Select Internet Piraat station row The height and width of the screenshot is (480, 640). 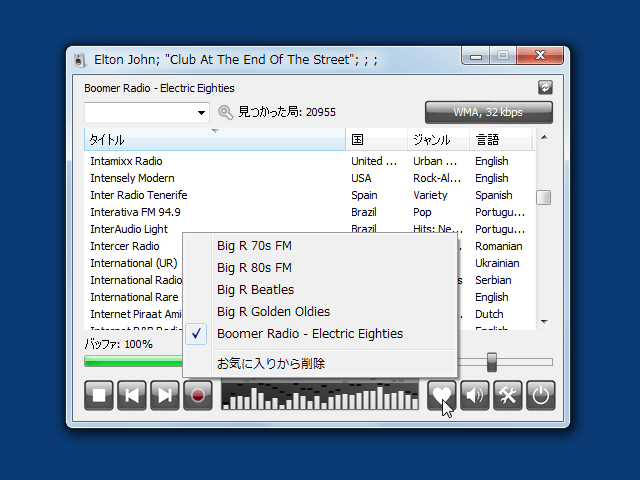coord(134,314)
